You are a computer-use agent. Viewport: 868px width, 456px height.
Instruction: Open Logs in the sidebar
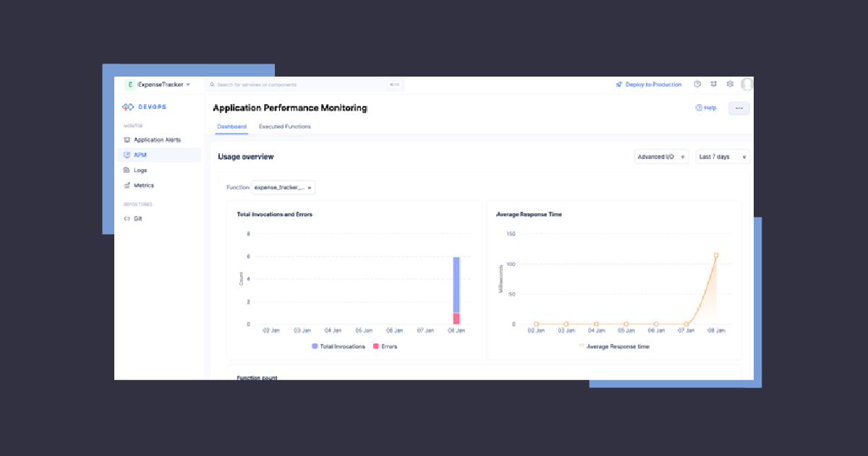pyautogui.click(x=140, y=171)
